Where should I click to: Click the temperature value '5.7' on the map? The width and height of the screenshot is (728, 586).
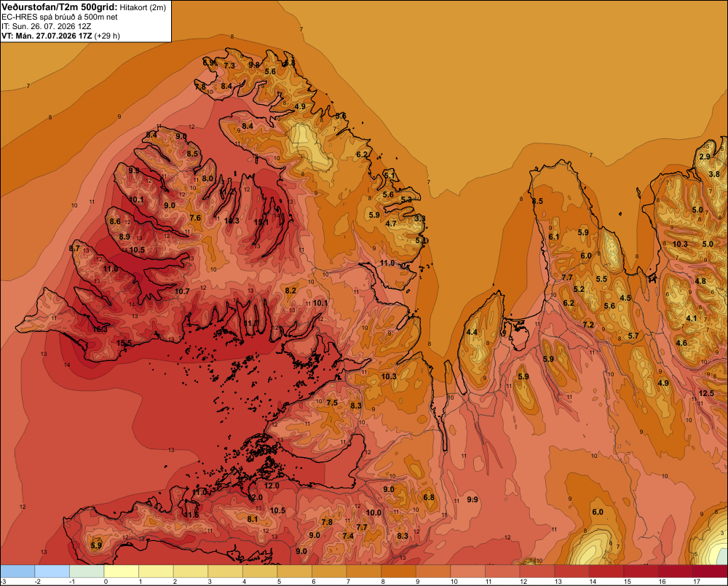pos(633,336)
